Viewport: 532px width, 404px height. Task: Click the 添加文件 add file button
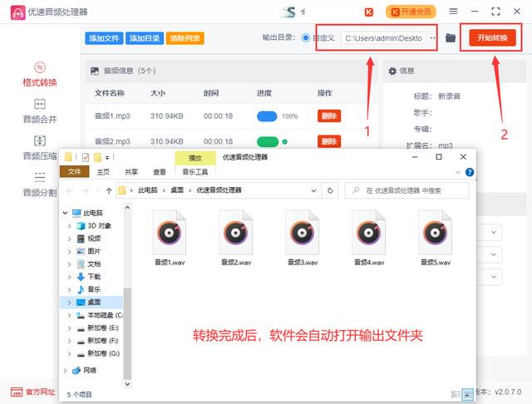pos(104,38)
